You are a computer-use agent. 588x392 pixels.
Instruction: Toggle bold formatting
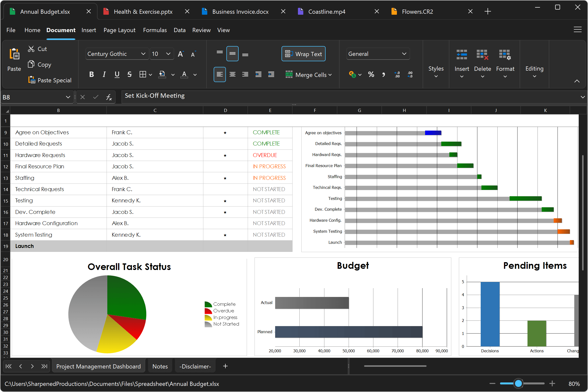pos(91,74)
